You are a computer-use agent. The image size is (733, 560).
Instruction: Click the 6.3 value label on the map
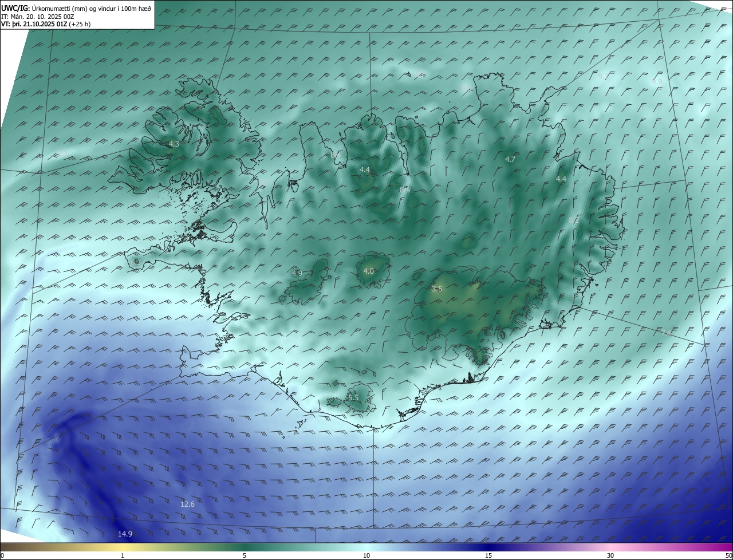[x=136, y=261]
